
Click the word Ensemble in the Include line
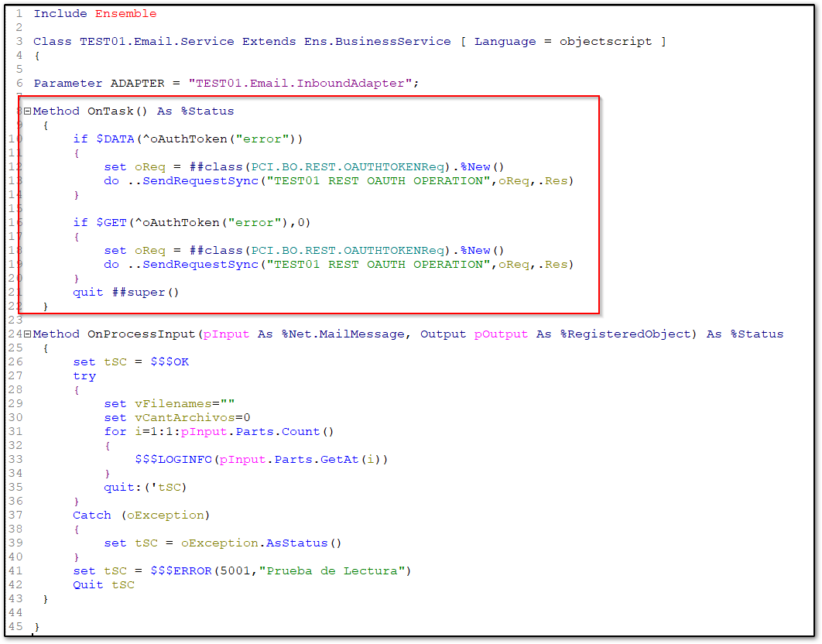[x=125, y=13]
